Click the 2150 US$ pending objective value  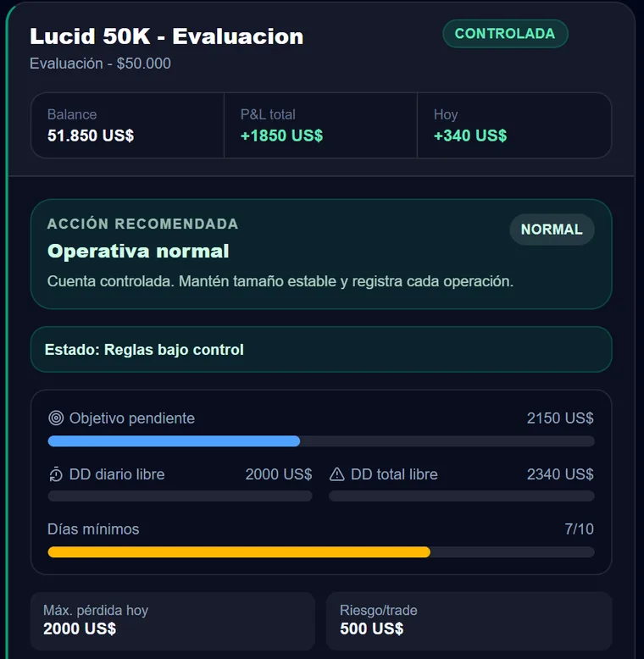(x=560, y=418)
